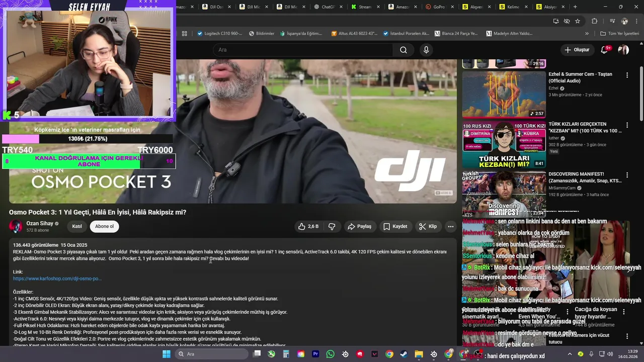Image resolution: width=644 pixels, height=362 pixels.
Task: Open the Ezhel Taştan video thumbnail
Action: pyautogui.click(x=504, y=95)
